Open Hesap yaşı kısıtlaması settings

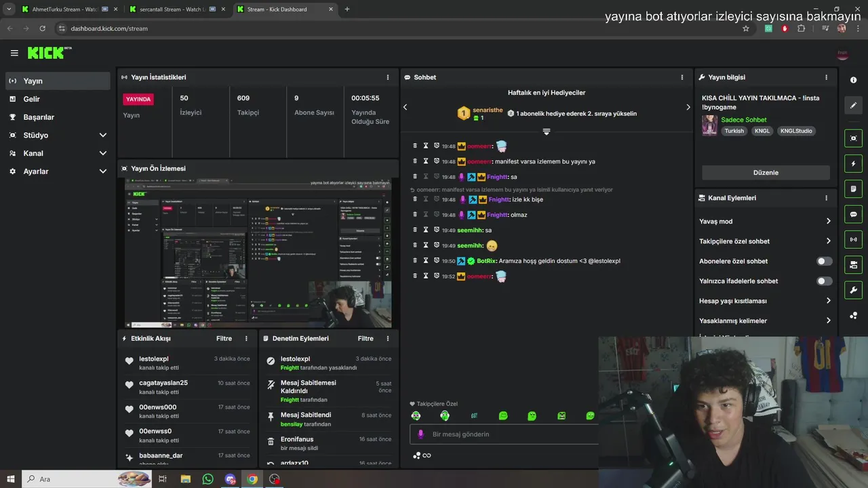pyautogui.click(x=765, y=301)
